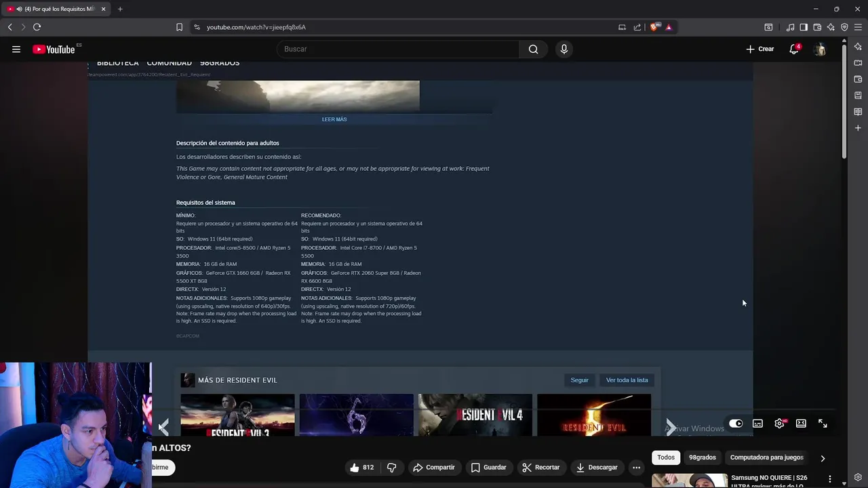Toggle the autoplay switch

point(736,424)
